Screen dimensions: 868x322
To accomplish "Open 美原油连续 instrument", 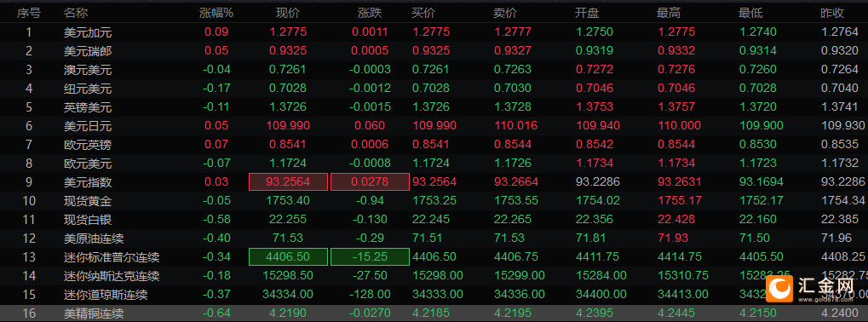I will (x=94, y=239).
